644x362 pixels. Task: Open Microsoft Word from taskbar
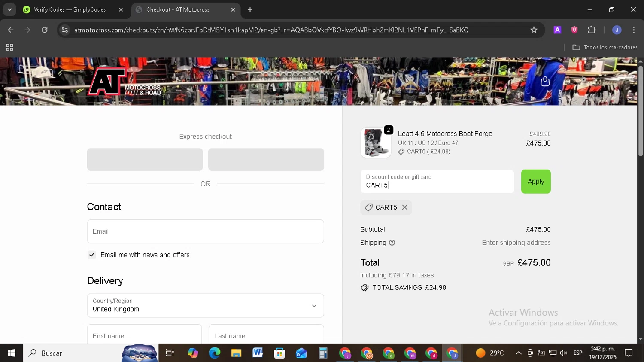coord(258,353)
